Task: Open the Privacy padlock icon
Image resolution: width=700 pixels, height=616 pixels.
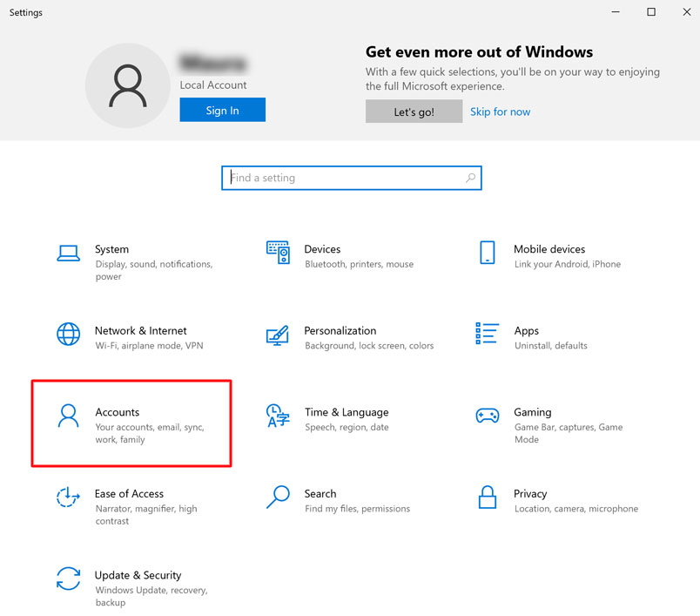Action: coord(487,498)
